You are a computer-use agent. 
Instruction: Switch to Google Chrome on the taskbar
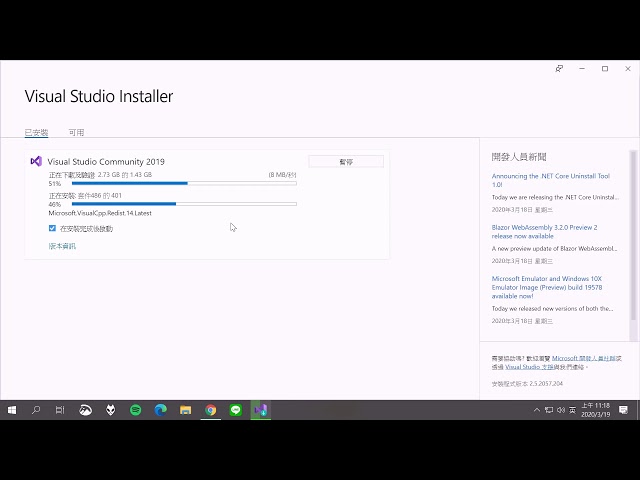pyautogui.click(x=211, y=410)
